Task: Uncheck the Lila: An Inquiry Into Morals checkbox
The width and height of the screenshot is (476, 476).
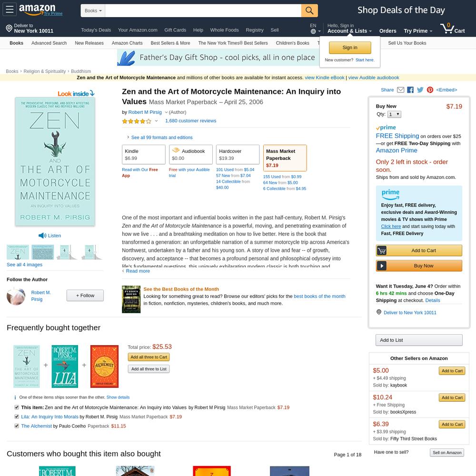Action: [x=17, y=417]
